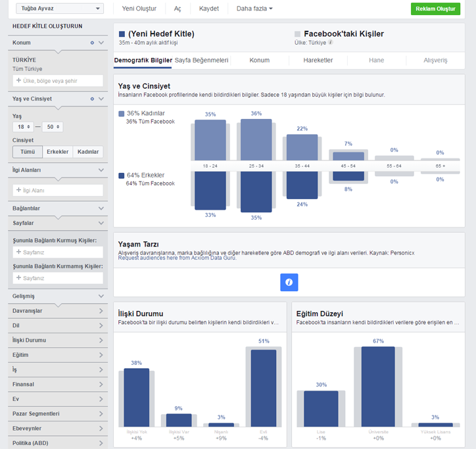Image resolution: width=476 pixels, height=449 pixels.
Task: Switch to the Alışveriş tab
Action: point(435,60)
